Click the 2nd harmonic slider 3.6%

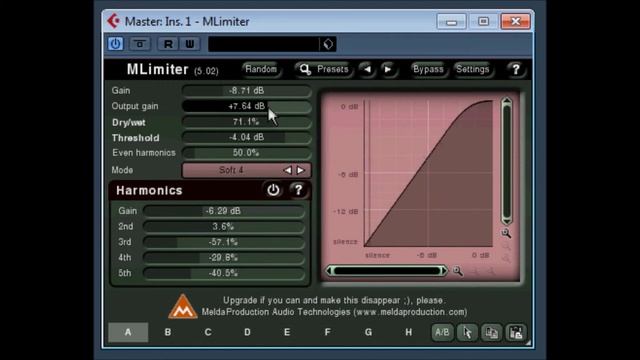pyautogui.click(x=224, y=227)
